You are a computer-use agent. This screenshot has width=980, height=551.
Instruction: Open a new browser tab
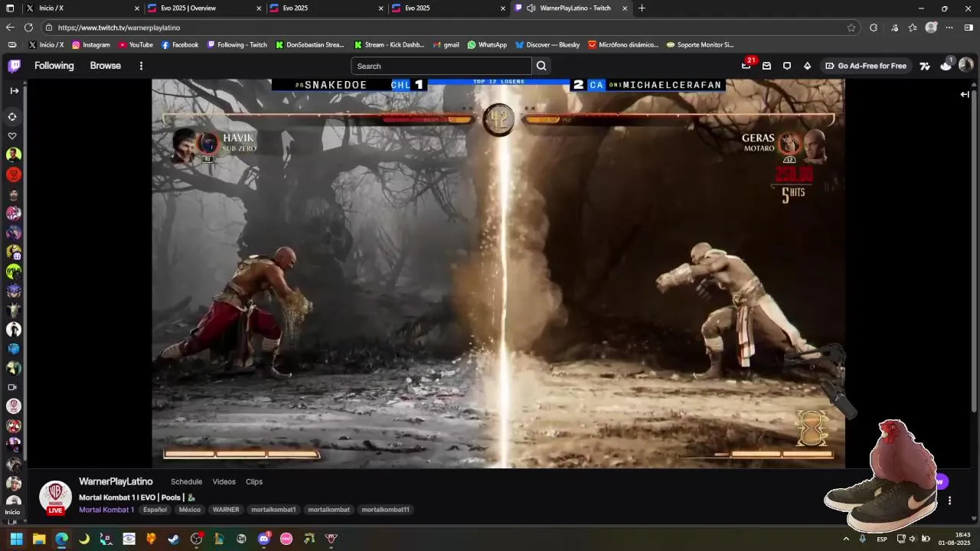[642, 8]
